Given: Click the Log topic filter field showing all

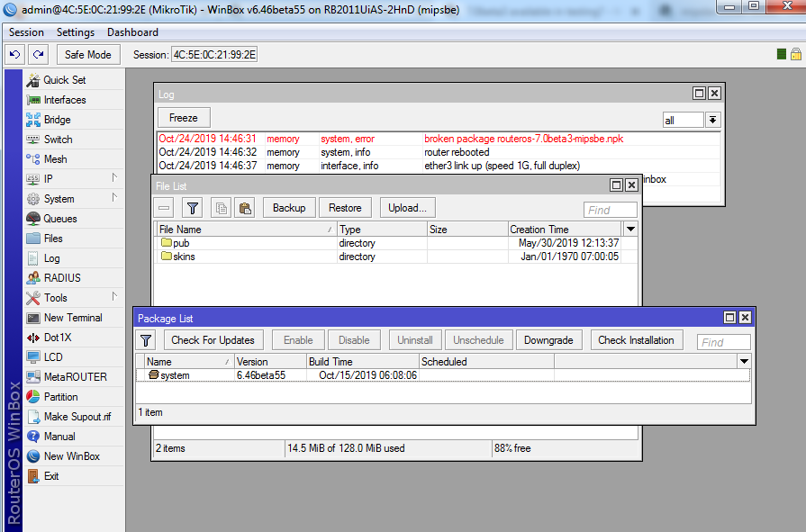Looking at the screenshot, I should tap(684, 121).
